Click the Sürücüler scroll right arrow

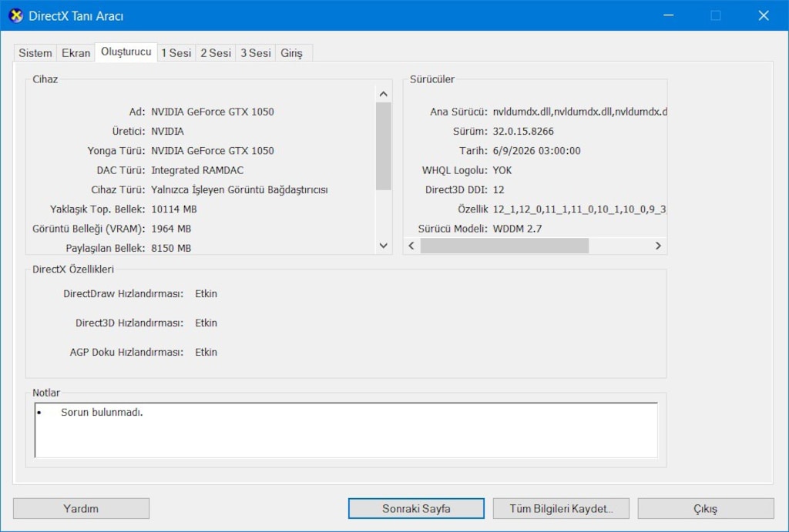658,246
